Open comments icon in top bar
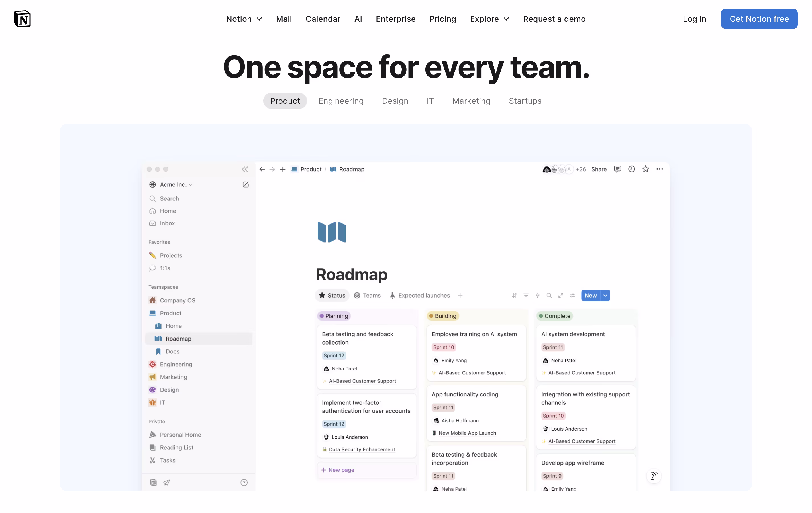The height and width of the screenshot is (513, 812). point(617,169)
